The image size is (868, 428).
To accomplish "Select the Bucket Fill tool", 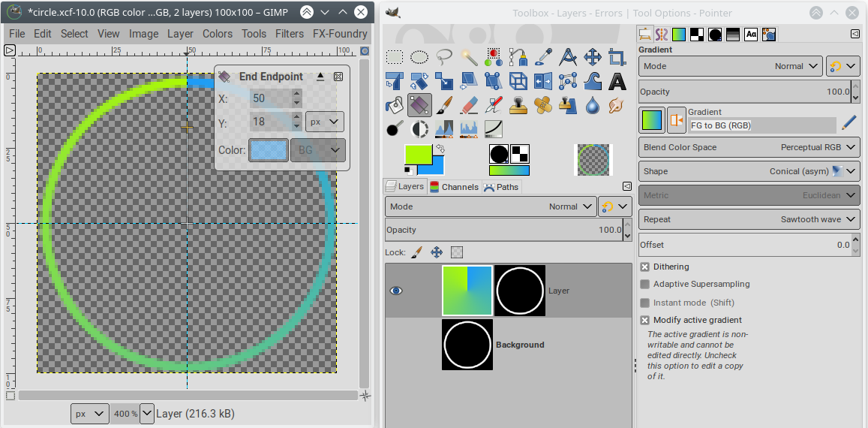I will 395,105.
